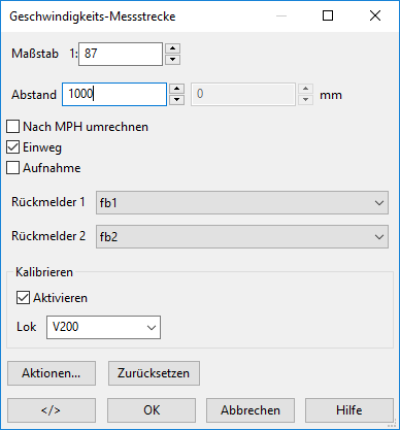Decrease the Maßstab scale value with down arrow
This screenshot has height=430, width=400.
[x=172, y=60]
